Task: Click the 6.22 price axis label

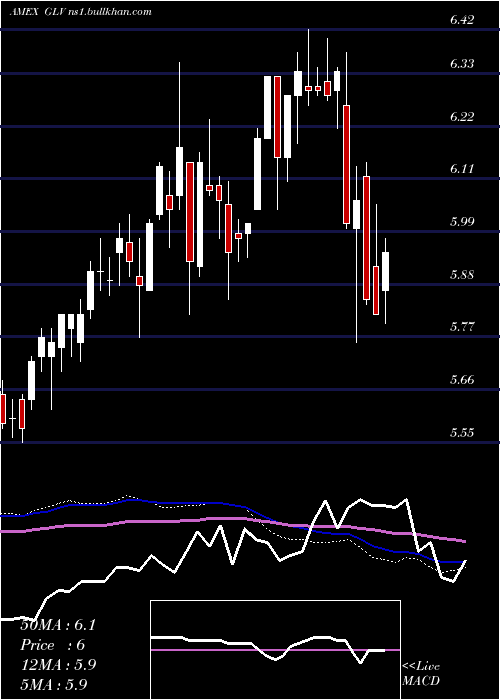Action: pyautogui.click(x=462, y=117)
